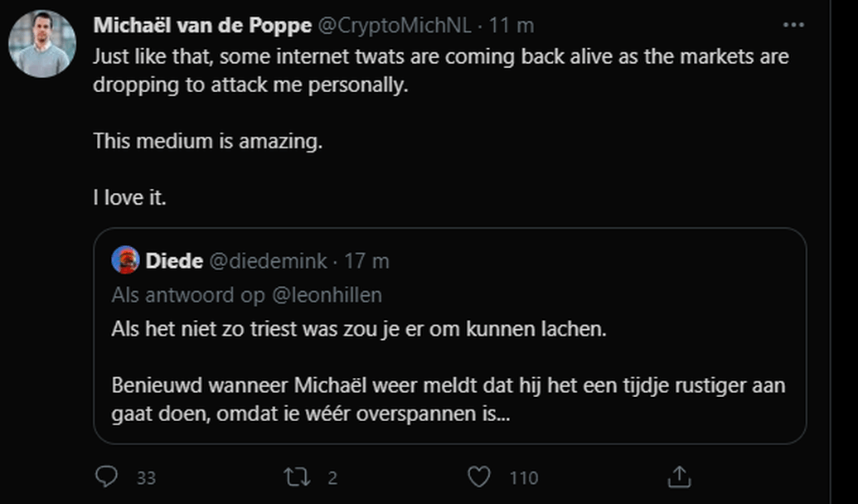This screenshot has height=504, width=858.
Task: Click the @diedemink handle
Action: pos(268,261)
